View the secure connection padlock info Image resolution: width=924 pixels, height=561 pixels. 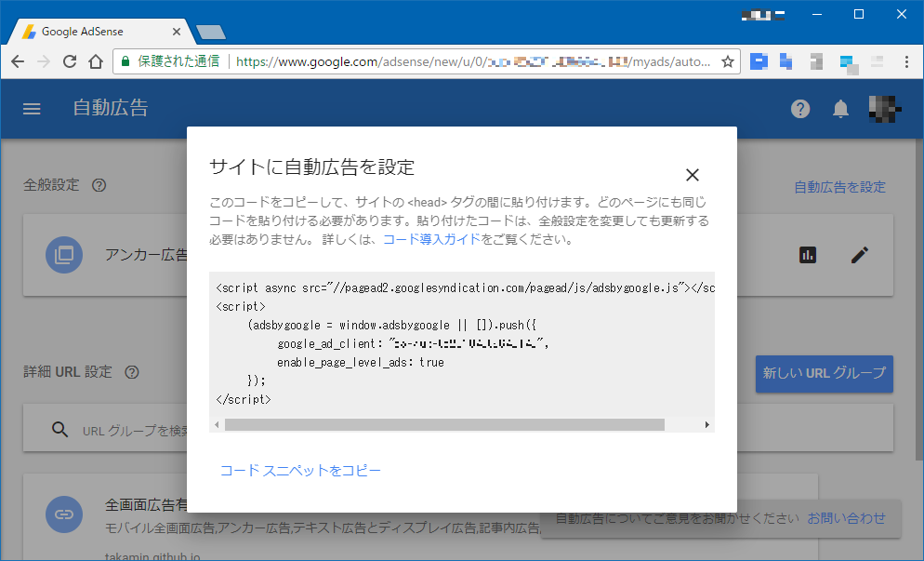125,61
